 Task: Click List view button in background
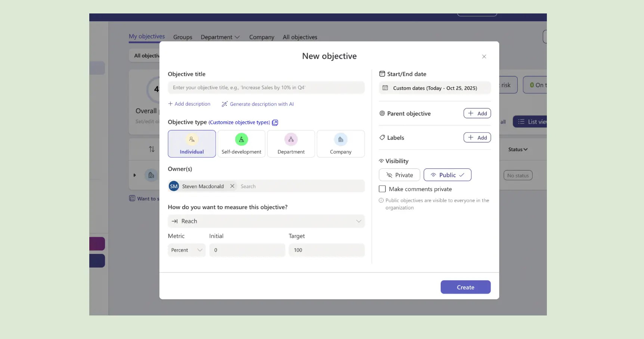point(530,122)
